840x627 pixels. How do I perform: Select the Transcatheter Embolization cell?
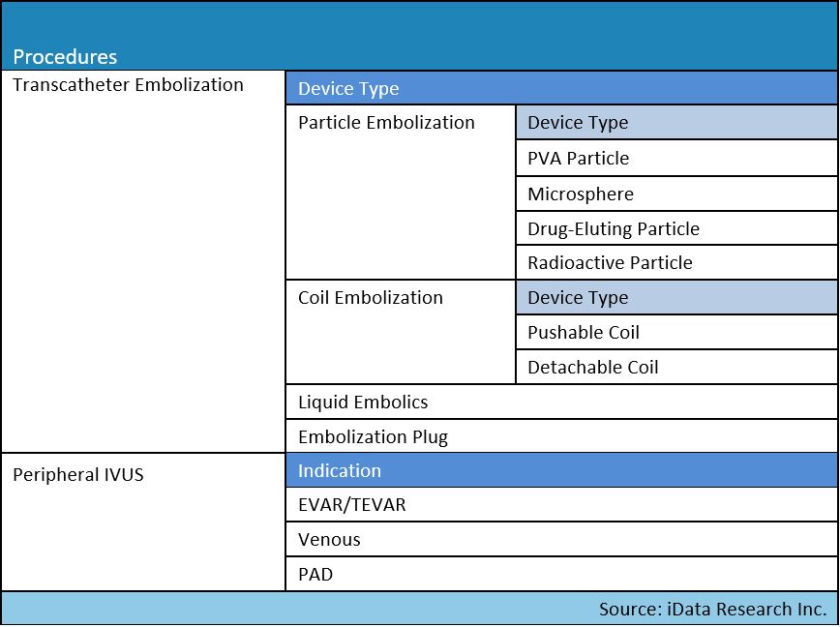coord(143,261)
